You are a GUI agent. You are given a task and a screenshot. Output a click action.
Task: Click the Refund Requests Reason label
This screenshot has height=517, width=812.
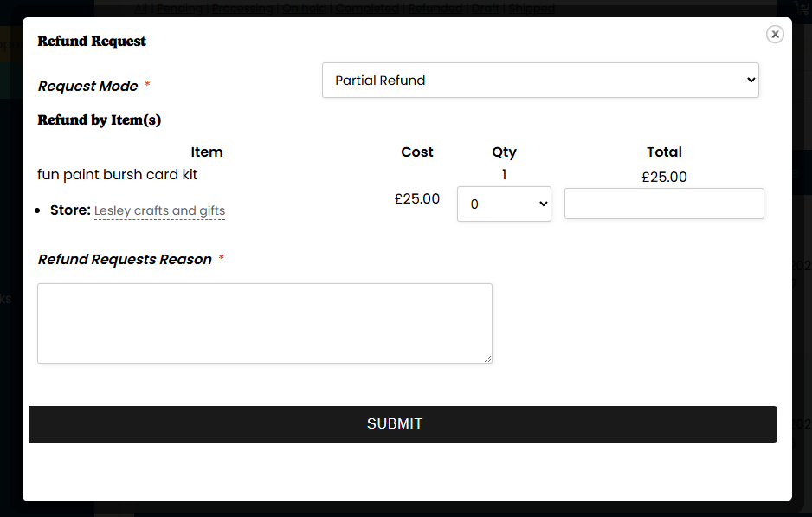(125, 260)
